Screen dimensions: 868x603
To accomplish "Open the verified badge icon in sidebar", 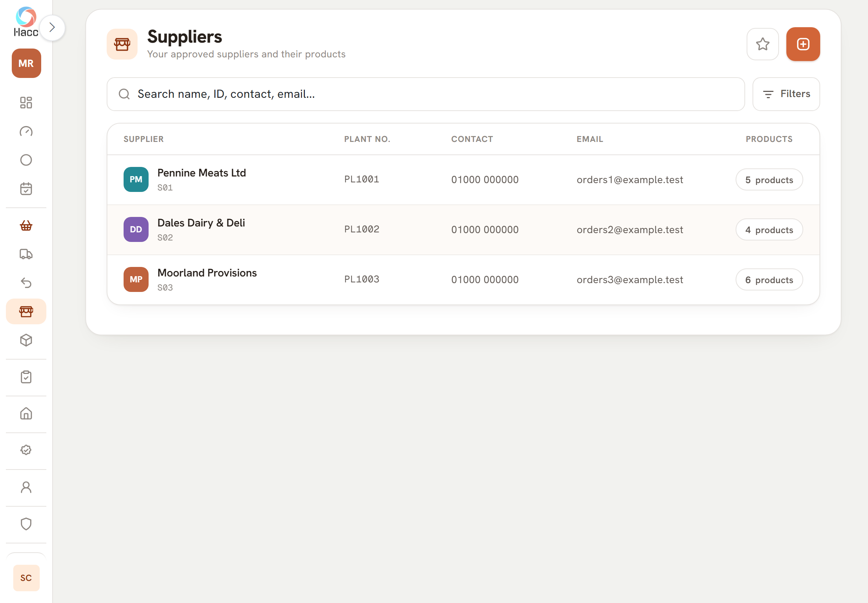I will [x=26, y=450].
